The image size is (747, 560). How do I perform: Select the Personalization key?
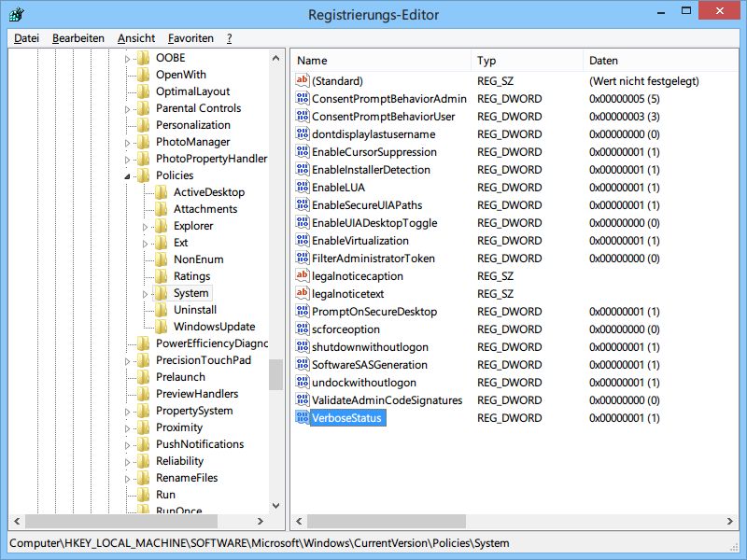[193, 125]
